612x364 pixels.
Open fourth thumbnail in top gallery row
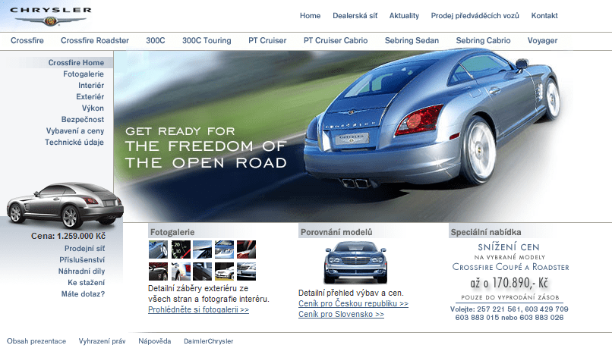224,249
